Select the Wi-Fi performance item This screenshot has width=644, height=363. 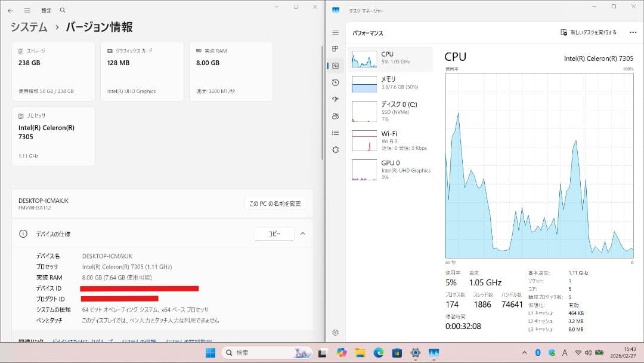point(390,140)
